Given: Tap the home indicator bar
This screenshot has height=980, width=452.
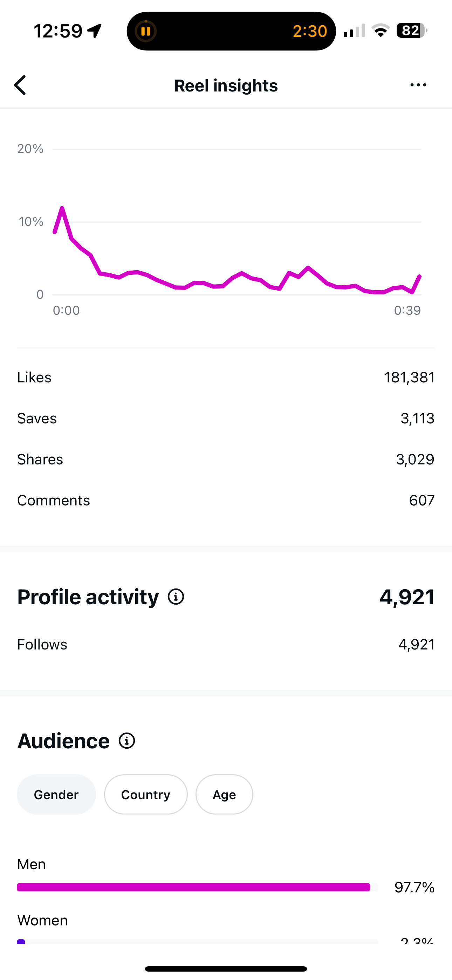Looking at the screenshot, I should point(226,968).
